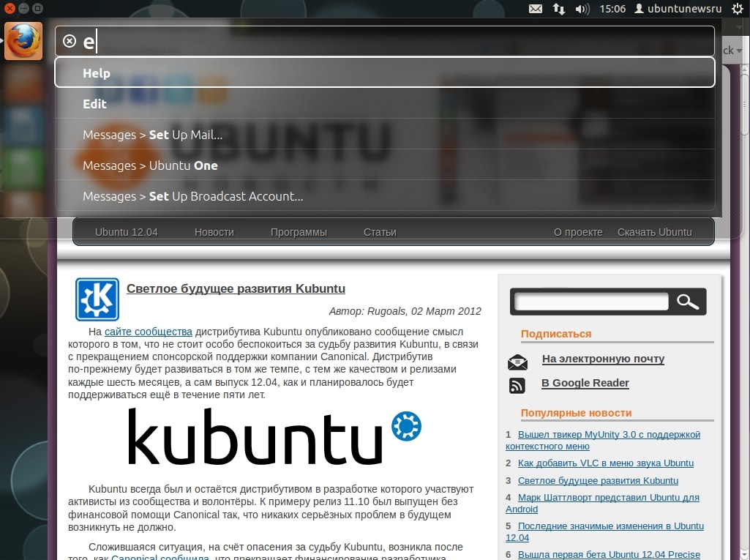Viewport: 750px width, 560px height.
Task: Click the Firefox launcher icon
Action: coord(23,41)
